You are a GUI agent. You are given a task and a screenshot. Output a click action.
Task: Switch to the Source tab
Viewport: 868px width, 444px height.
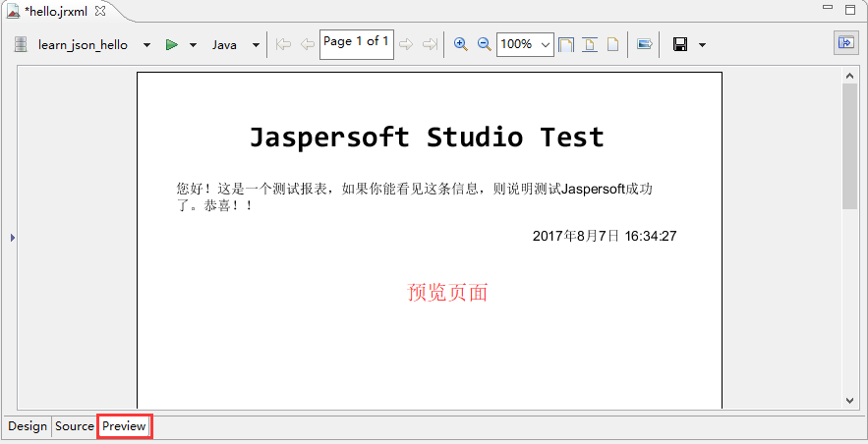click(74, 426)
